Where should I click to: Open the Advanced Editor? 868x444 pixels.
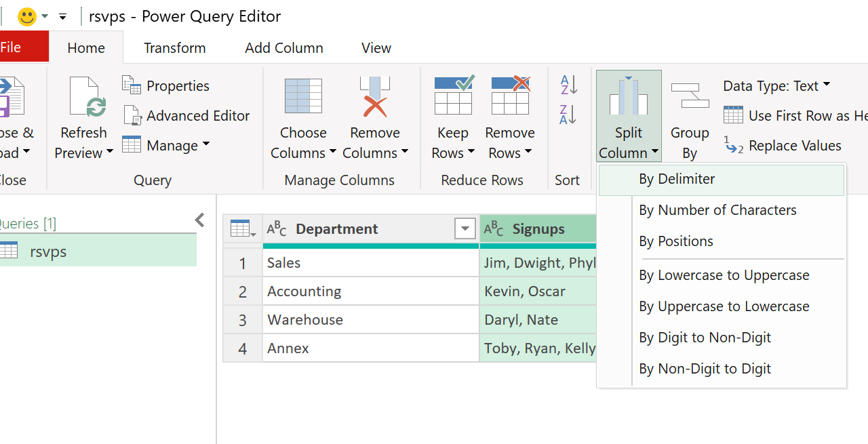click(186, 116)
